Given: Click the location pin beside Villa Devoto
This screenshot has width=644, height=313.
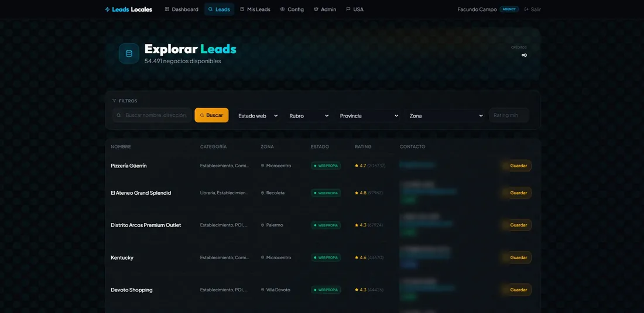Looking at the screenshot, I should tap(262, 290).
